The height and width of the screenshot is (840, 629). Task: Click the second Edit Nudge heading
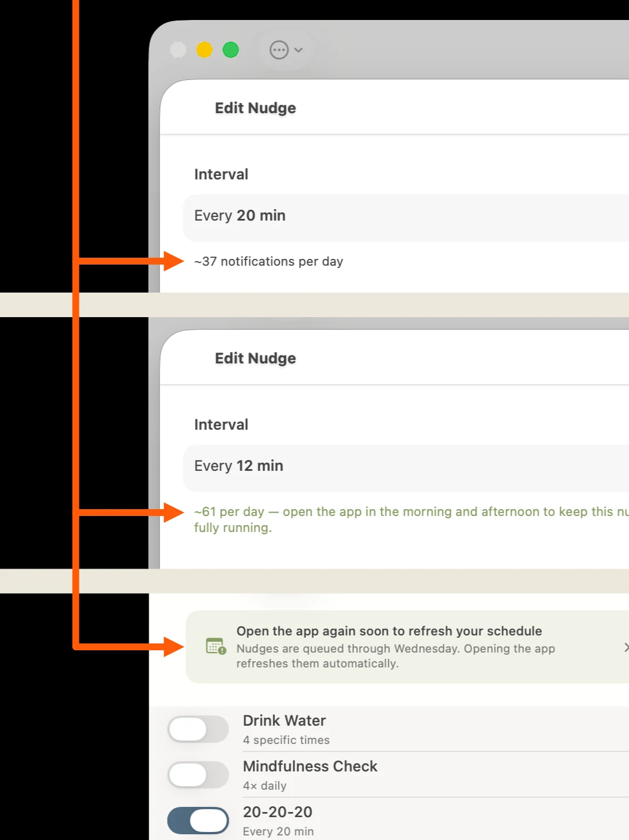click(255, 358)
